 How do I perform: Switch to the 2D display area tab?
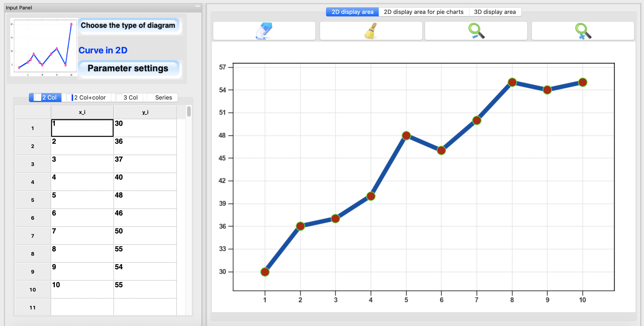pyautogui.click(x=352, y=12)
